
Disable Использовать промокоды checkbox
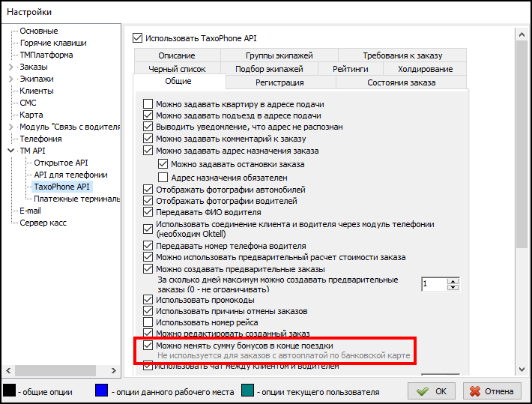[148, 300]
